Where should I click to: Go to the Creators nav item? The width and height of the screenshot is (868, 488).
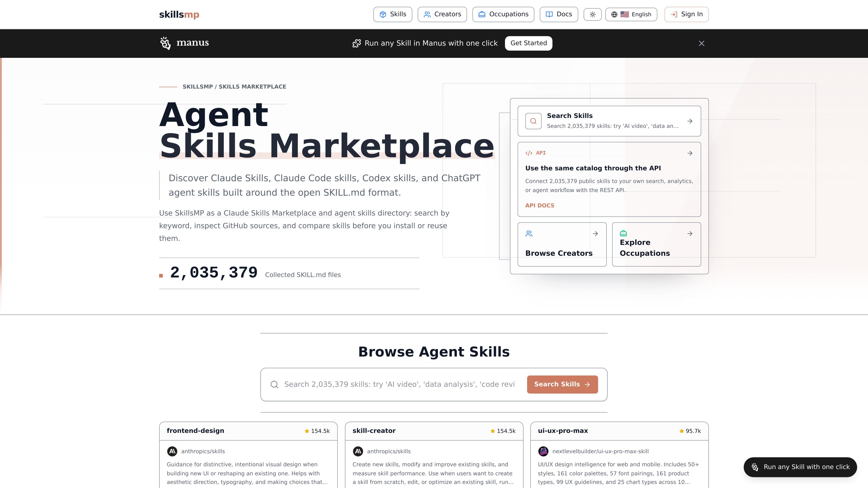[x=442, y=14]
